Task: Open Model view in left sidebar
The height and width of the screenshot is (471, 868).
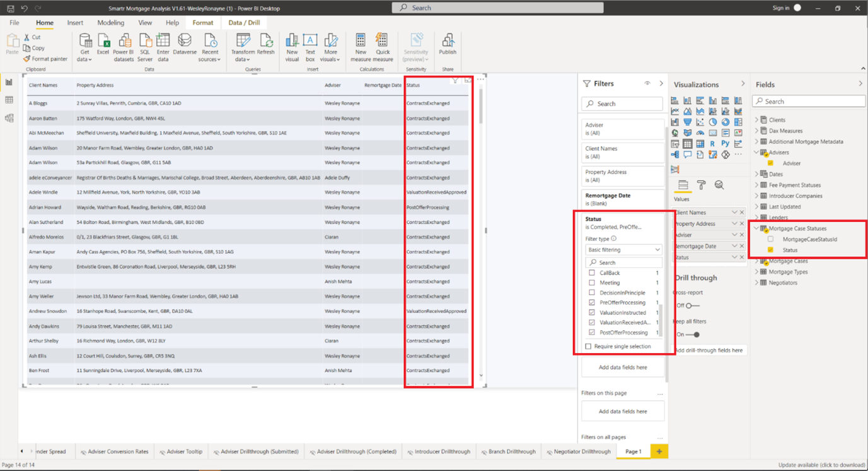Action: point(9,118)
